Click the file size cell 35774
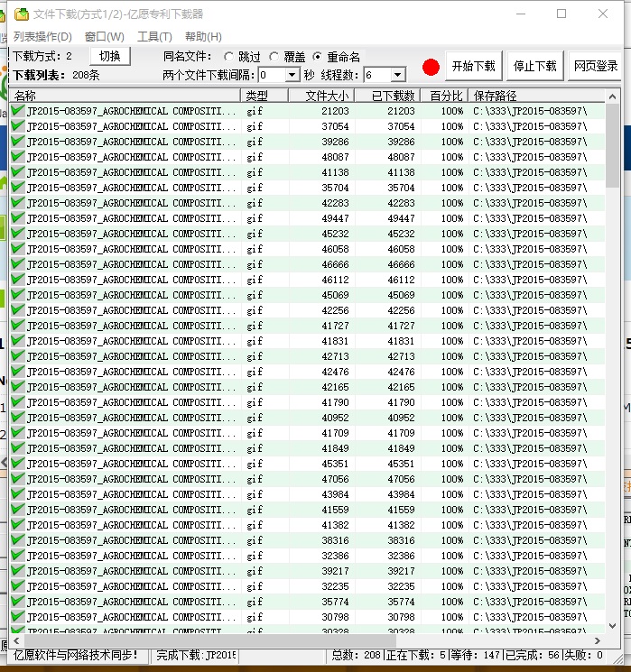Screen dimensions: 631x672 [335, 602]
